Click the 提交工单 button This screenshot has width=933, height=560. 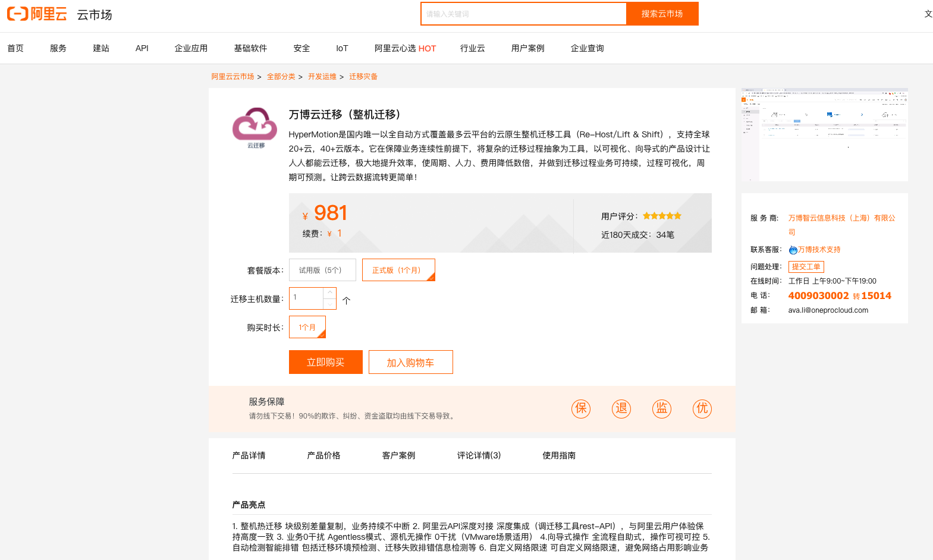[806, 267]
